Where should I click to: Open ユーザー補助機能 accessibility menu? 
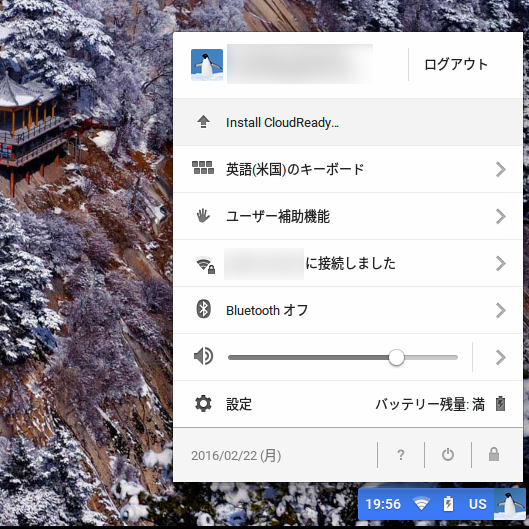pos(348,216)
